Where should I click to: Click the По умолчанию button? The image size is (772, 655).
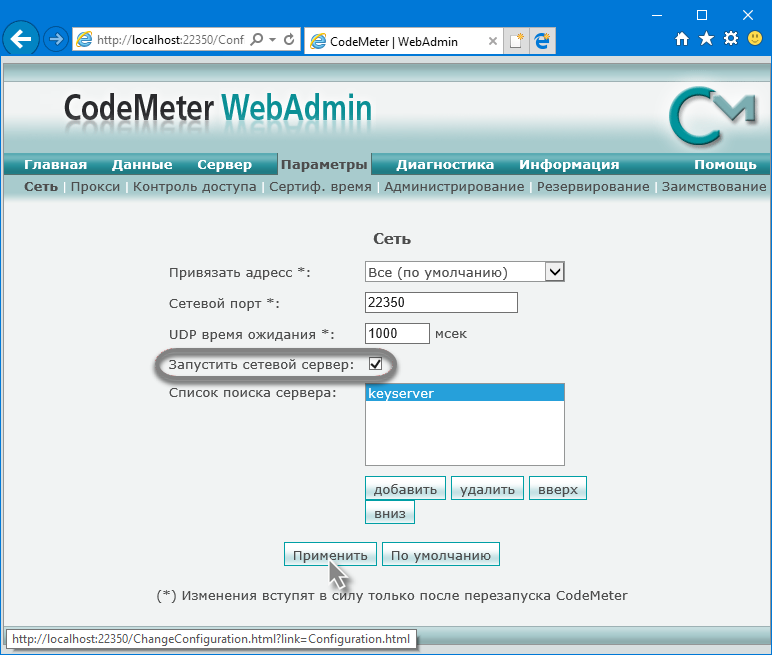[x=441, y=555]
